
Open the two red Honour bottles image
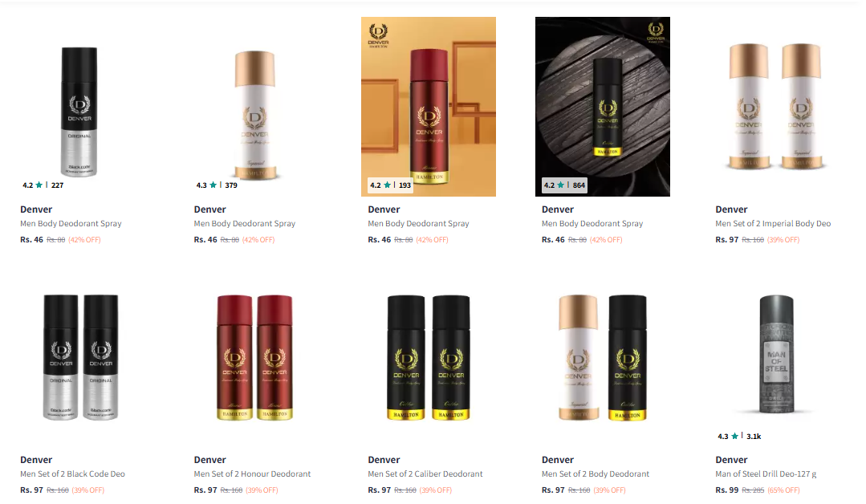(x=254, y=357)
